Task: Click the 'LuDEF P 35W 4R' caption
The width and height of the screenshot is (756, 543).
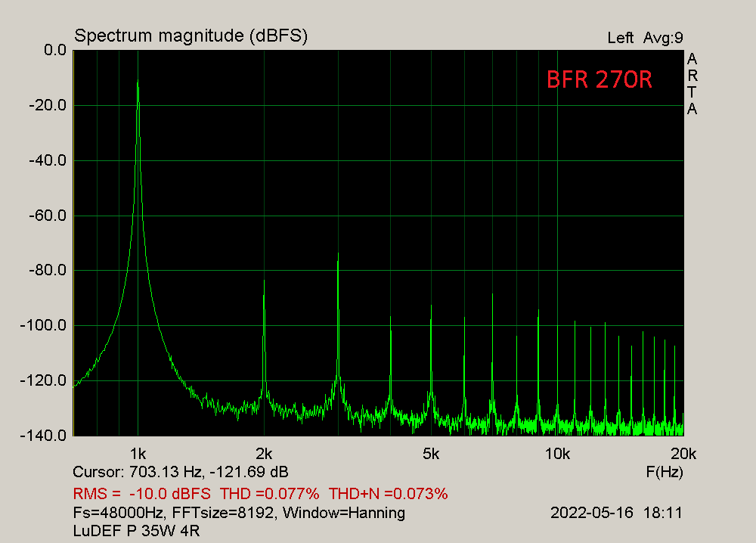Action: tap(136, 532)
